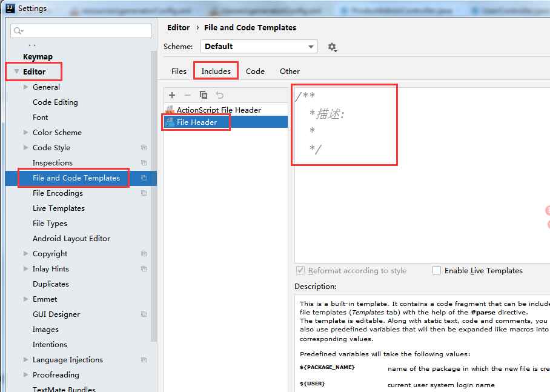Click the IntelliJ logo in Settings title bar
550x392 pixels.
click(x=10, y=8)
